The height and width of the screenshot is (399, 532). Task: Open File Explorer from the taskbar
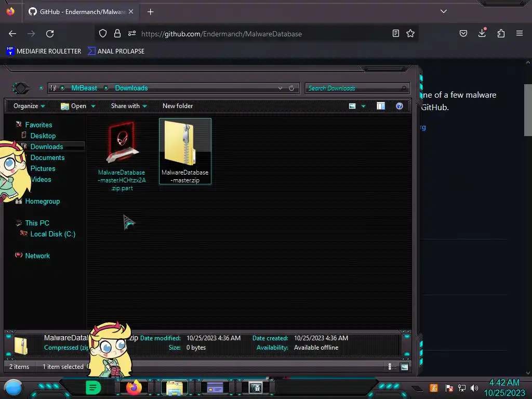[175, 388]
